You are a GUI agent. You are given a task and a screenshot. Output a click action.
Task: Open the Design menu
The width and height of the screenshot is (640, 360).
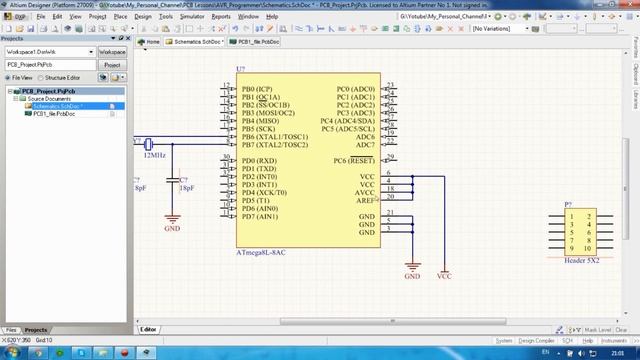point(143,16)
